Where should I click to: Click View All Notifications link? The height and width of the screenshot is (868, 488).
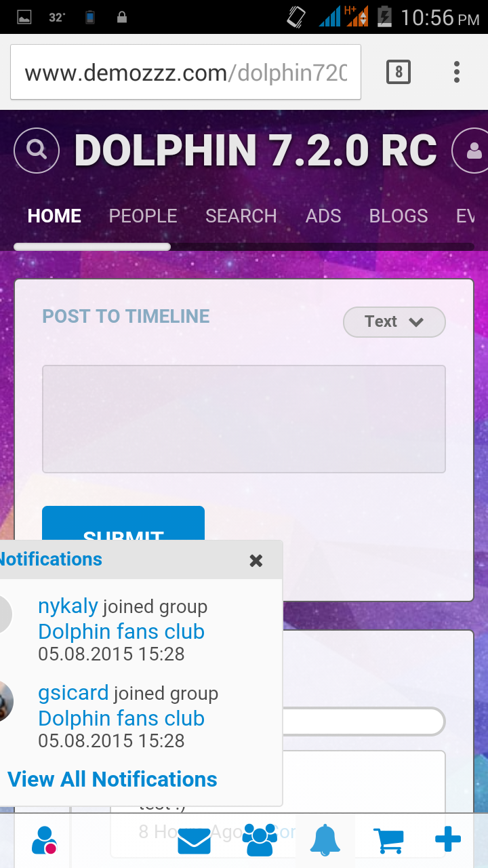113,780
